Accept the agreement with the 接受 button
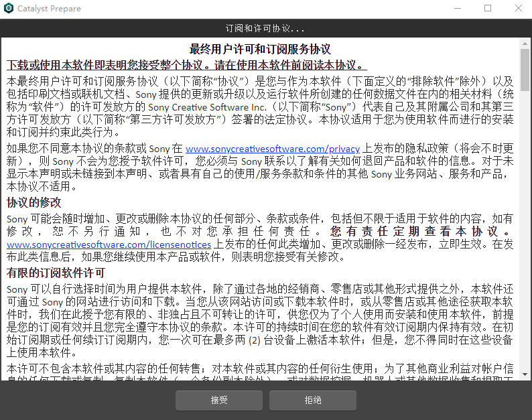The width and height of the screenshot is (532, 420). tap(219, 401)
